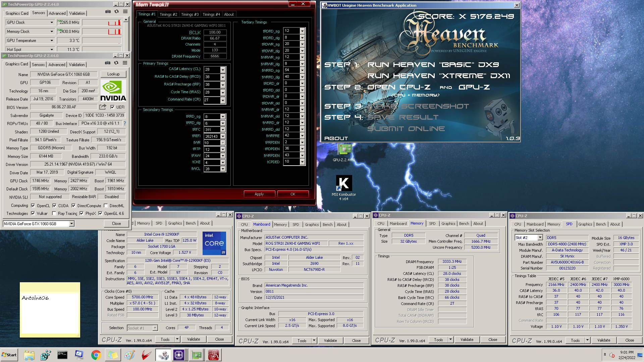Screen dimensions: 644x362
Task: Open Memory Clock sensor dropdown
Action: tap(52, 32)
